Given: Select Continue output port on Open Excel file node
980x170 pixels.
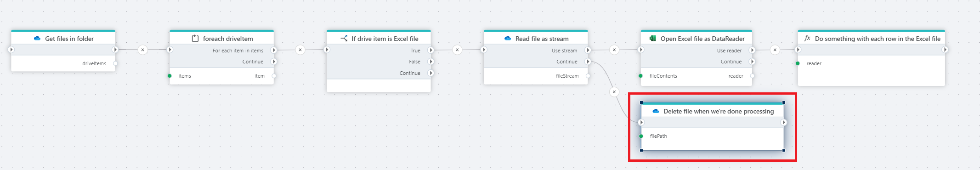Looking at the screenshot, I should point(752,62).
